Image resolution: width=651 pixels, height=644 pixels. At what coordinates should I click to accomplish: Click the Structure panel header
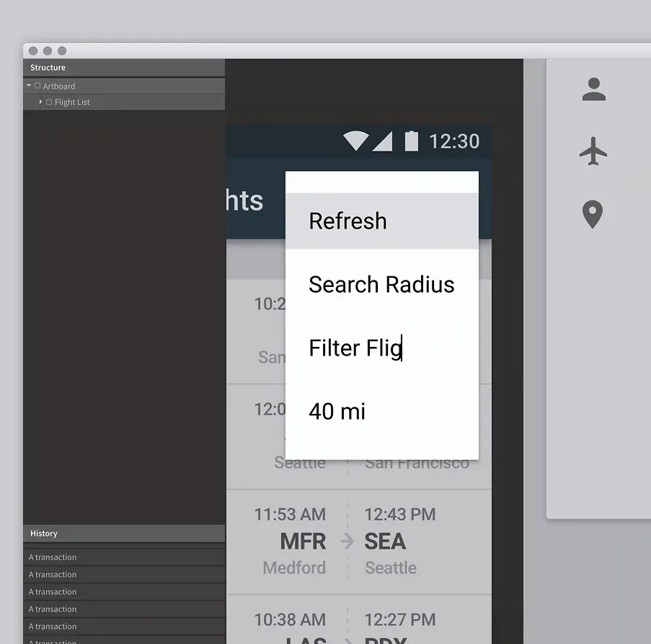(x=124, y=68)
